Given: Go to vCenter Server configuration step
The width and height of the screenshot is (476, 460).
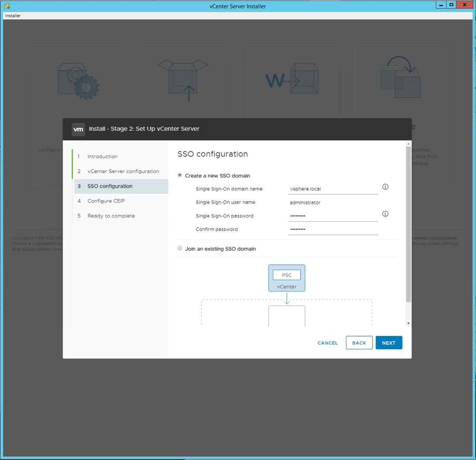Looking at the screenshot, I should [x=123, y=171].
